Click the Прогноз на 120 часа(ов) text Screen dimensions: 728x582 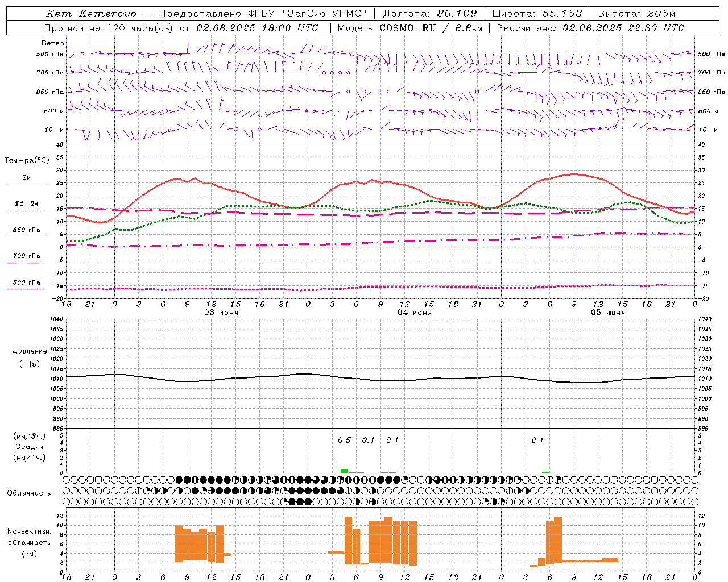[110, 28]
